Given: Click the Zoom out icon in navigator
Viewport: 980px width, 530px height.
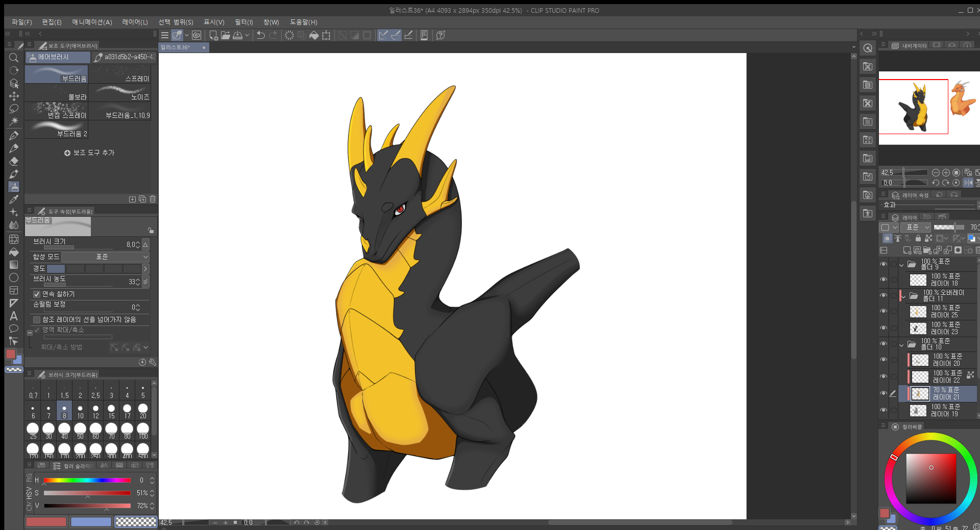Looking at the screenshot, I should [x=936, y=173].
